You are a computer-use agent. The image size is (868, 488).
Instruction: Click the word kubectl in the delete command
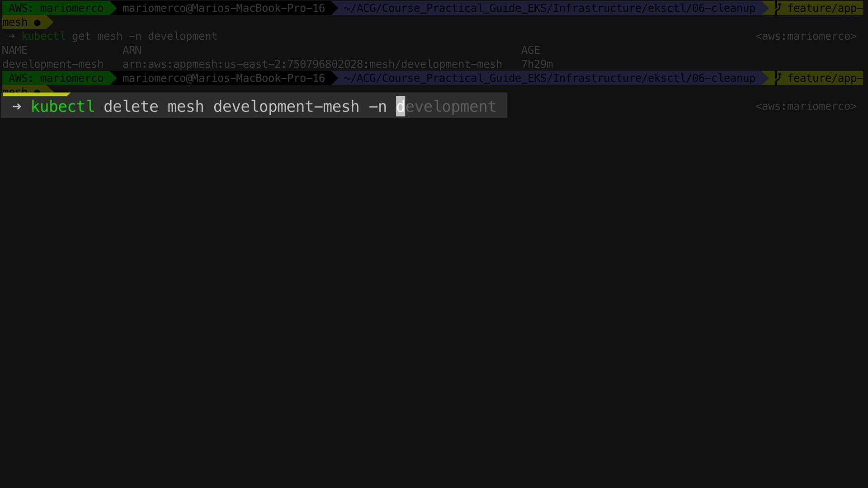(x=62, y=107)
